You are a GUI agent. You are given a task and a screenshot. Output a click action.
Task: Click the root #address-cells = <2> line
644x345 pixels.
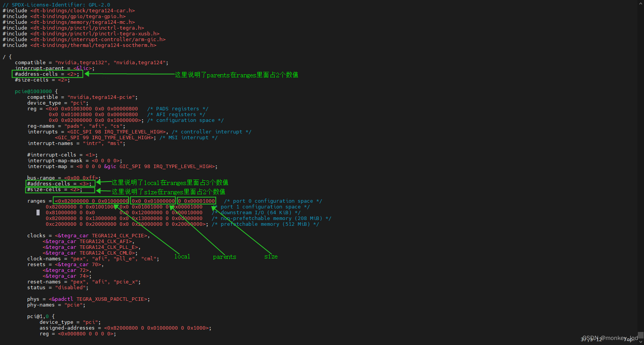point(47,74)
